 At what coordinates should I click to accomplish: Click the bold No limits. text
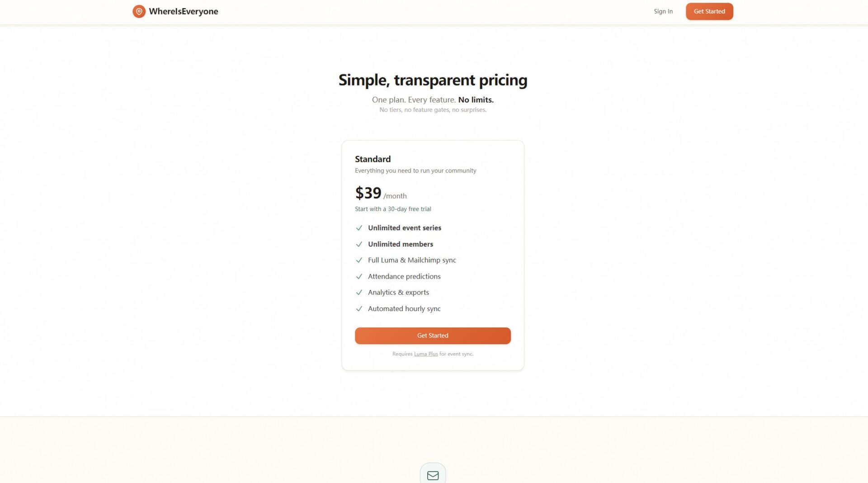click(476, 100)
